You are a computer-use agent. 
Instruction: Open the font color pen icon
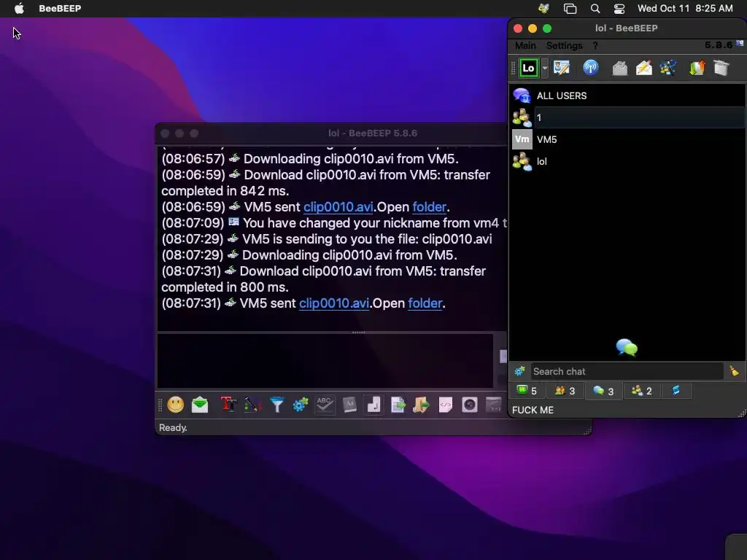(x=252, y=405)
